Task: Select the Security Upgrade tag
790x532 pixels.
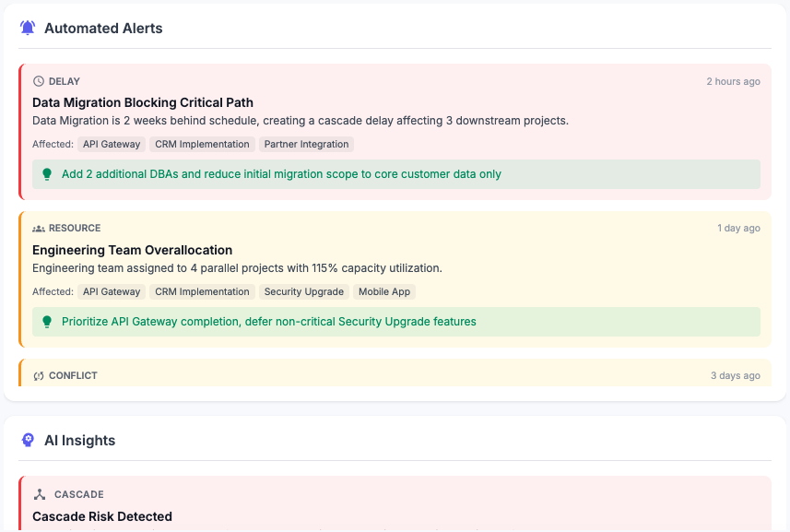Action: [304, 291]
